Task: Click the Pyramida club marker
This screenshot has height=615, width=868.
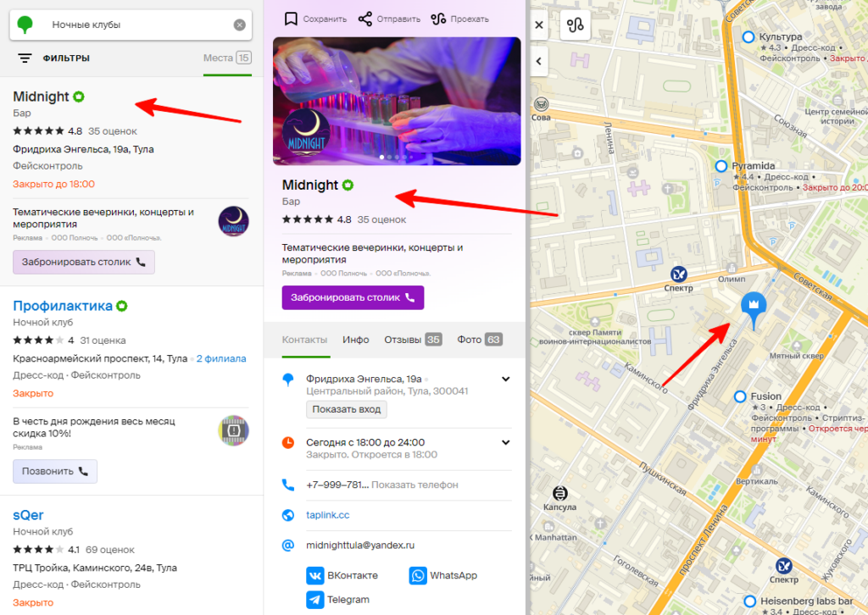Action: (x=721, y=166)
